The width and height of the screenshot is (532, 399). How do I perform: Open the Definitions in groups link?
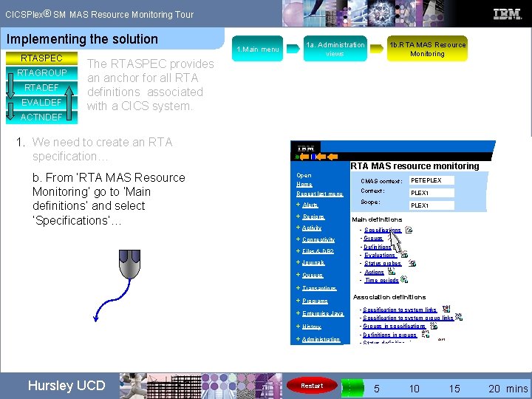(x=390, y=335)
